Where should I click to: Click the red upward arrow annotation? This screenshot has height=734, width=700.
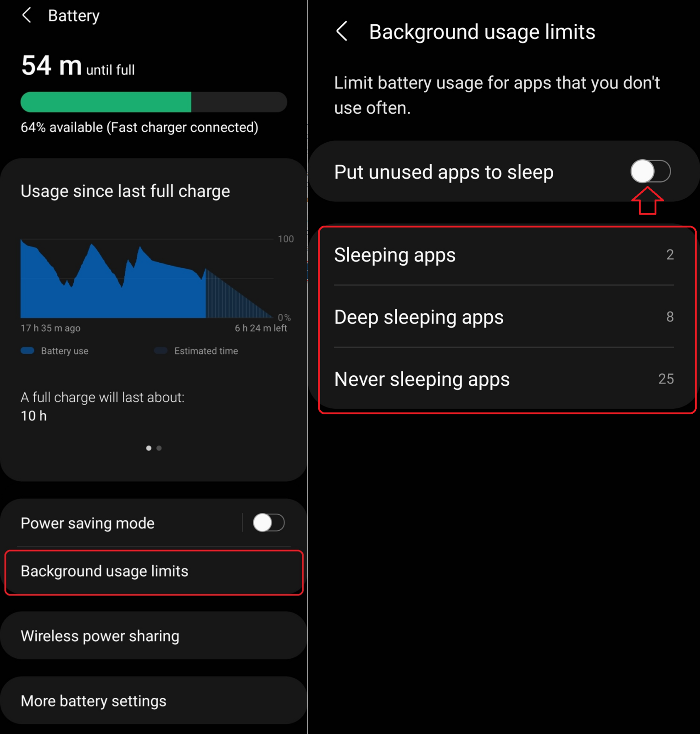point(647,200)
